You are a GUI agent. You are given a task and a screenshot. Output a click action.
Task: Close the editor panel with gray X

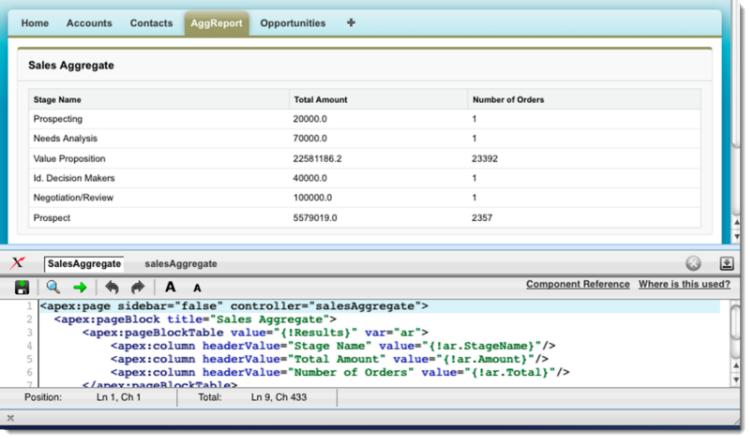pyautogui.click(x=693, y=264)
